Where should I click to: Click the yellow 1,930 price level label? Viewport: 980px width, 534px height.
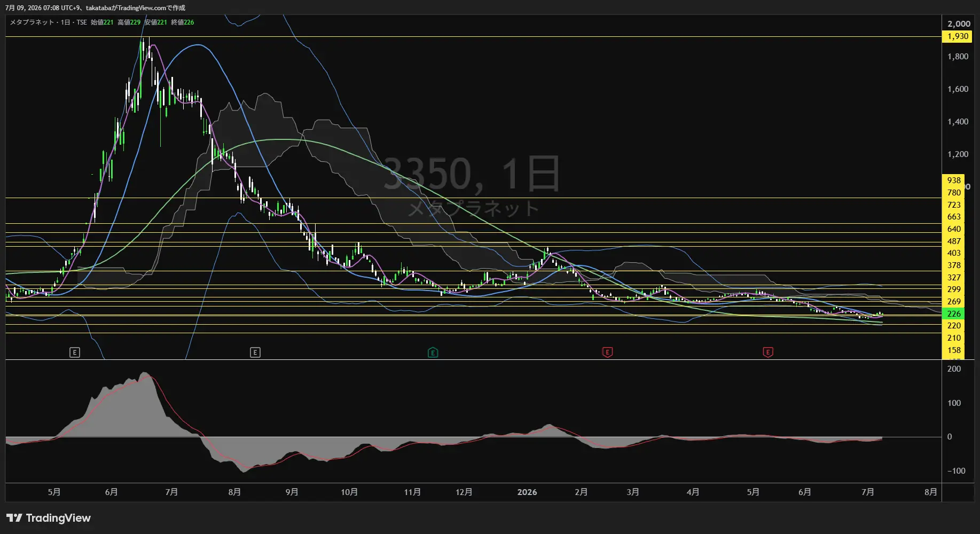tap(958, 36)
